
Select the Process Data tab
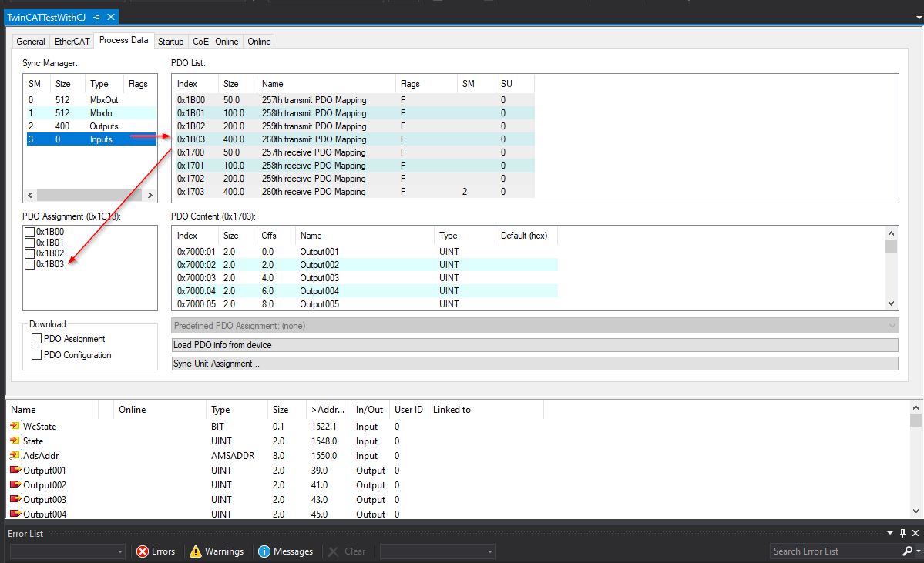point(124,40)
